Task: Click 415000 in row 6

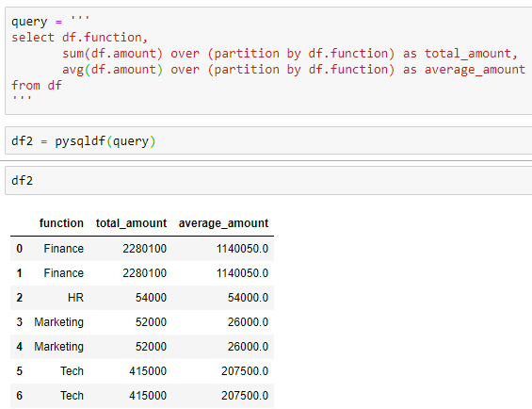Action: (x=148, y=396)
